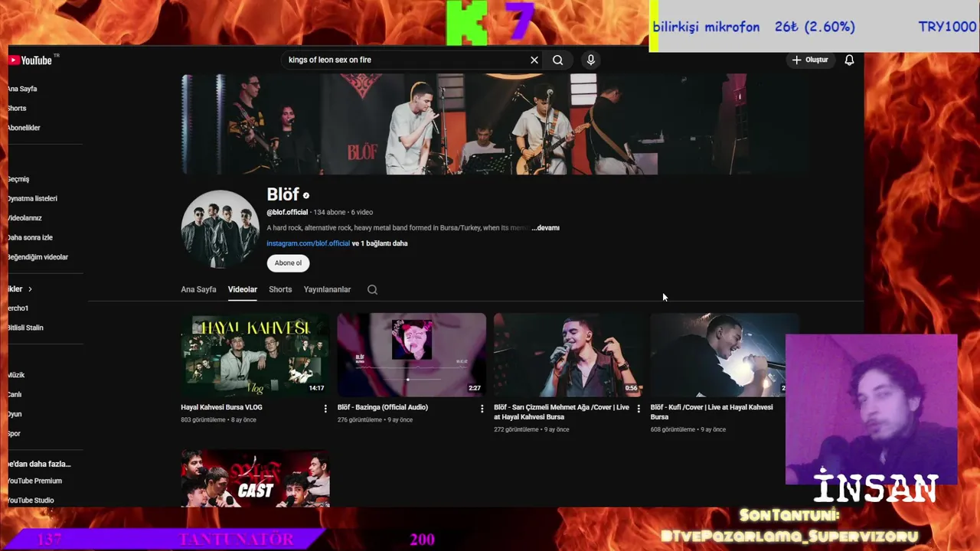
Task: Open the Hayal Kahvesi Bursa VLOG title
Action: click(x=222, y=407)
